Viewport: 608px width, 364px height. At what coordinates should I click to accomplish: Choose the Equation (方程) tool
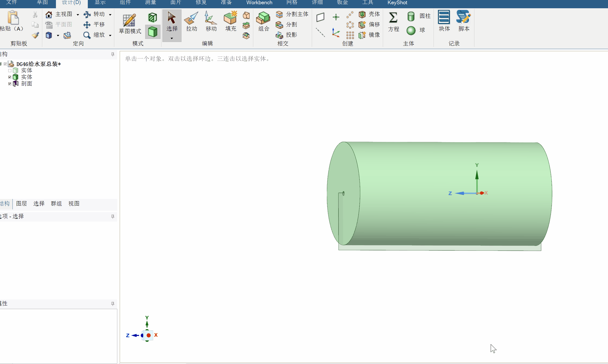click(393, 22)
